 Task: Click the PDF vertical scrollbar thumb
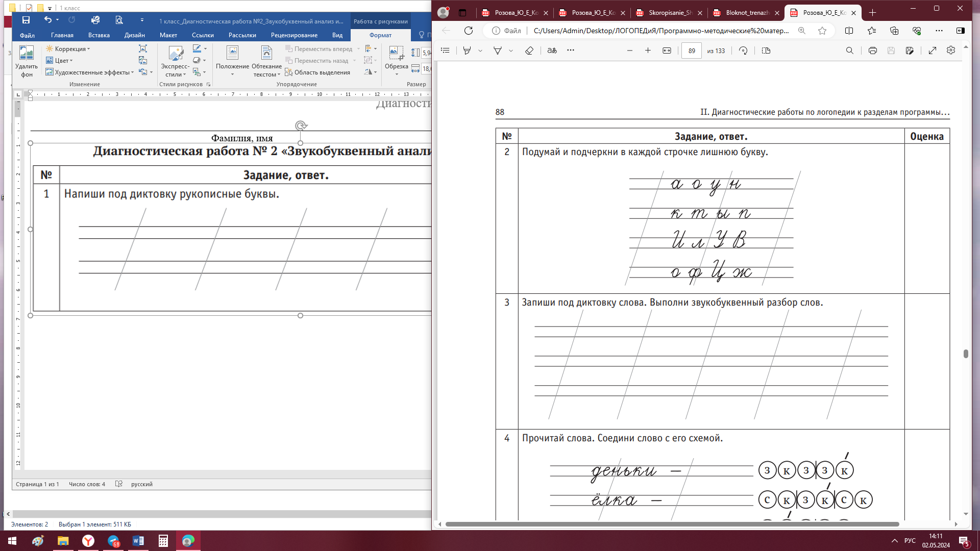pyautogui.click(x=966, y=354)
